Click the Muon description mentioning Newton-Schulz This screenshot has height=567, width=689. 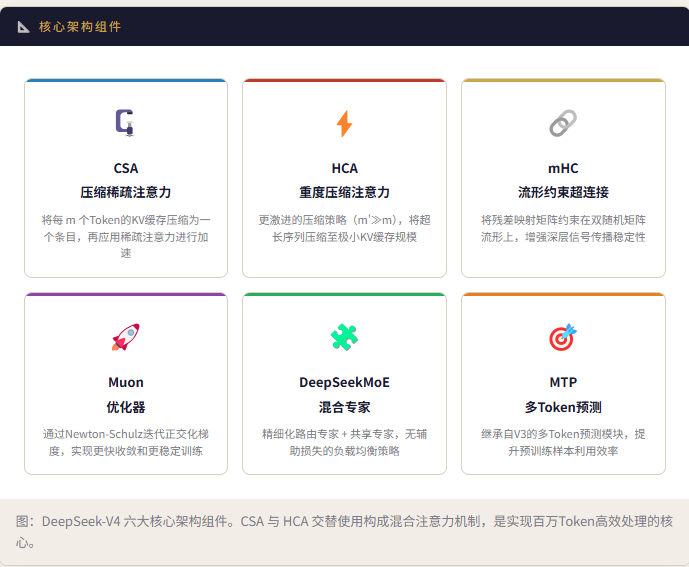tap(126, 442)
